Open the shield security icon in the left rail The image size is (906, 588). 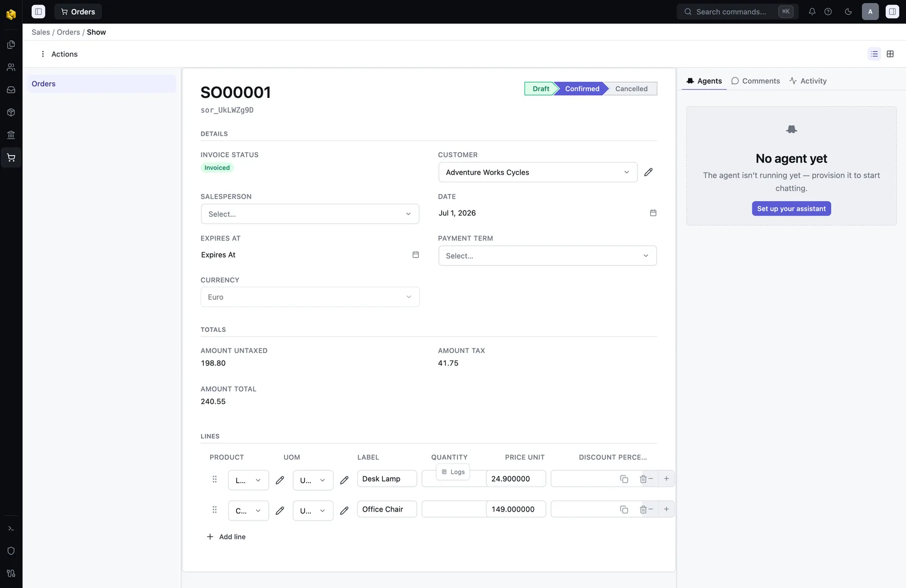11,551
